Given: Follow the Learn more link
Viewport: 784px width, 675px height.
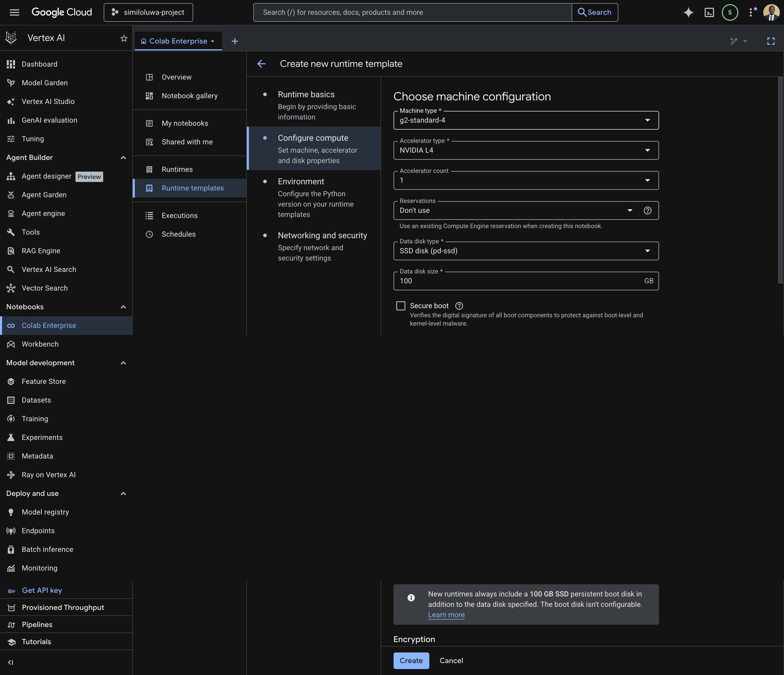Looking at the screenshot, I should pyautogui.click(x=446, y=614).
